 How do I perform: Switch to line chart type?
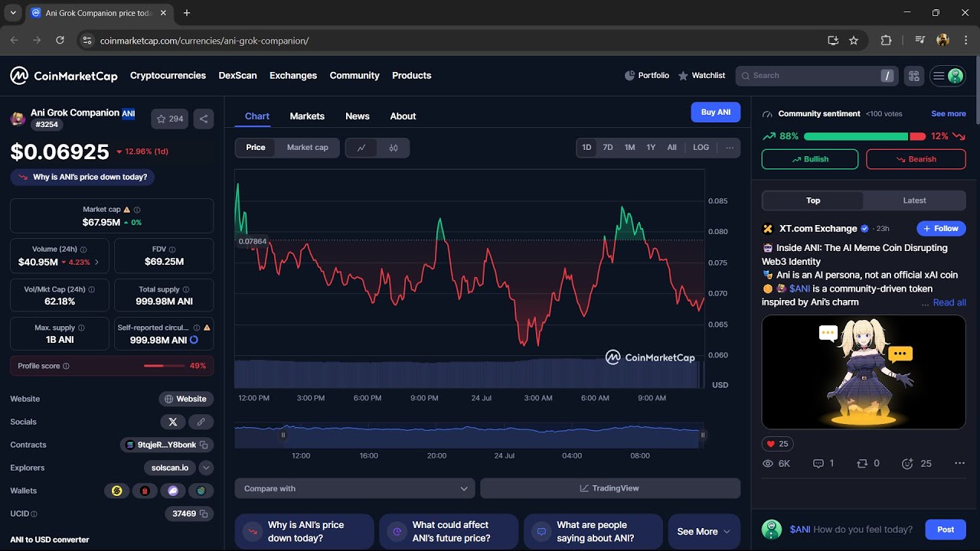coord(361,148)
